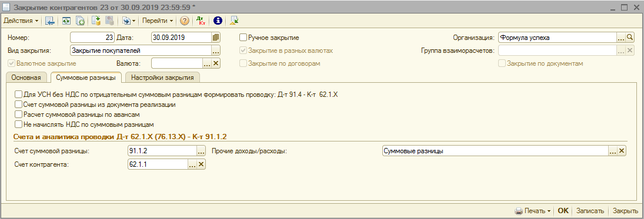Enable Для УСН без НДС checkbox
This screenshot has width=644, height=219.
pyautogui.click(x=18, y=95)
